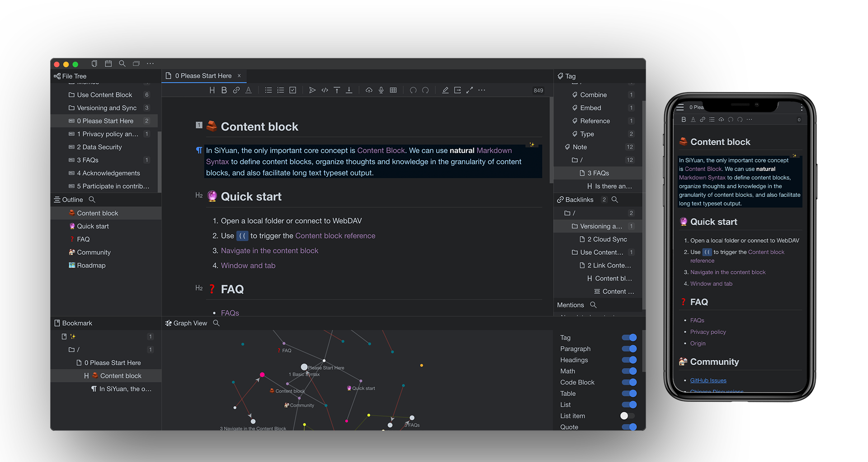868x462 pixels.
Task: Click the search icon in the Outline panel
Action: [x=92, y=200]
